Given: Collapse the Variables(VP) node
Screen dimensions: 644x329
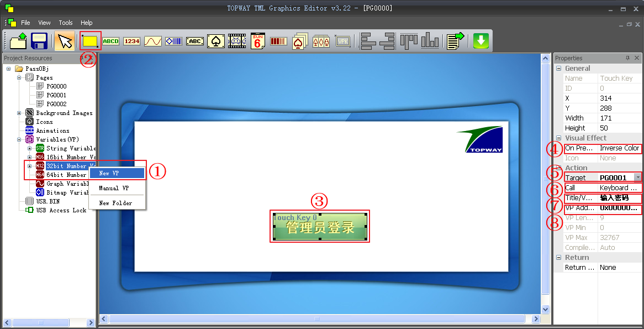Looking at the screenshot, I should coord(19,139).
